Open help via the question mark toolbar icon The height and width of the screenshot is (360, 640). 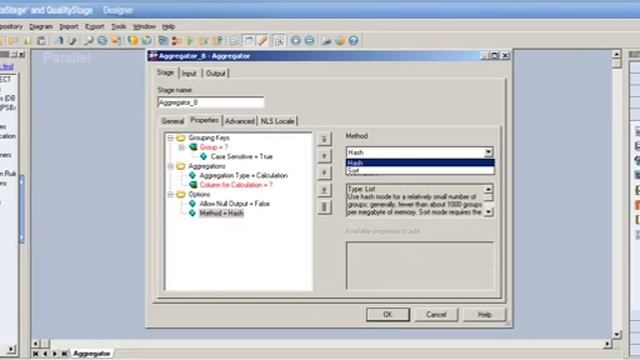[x=353, y=40]
